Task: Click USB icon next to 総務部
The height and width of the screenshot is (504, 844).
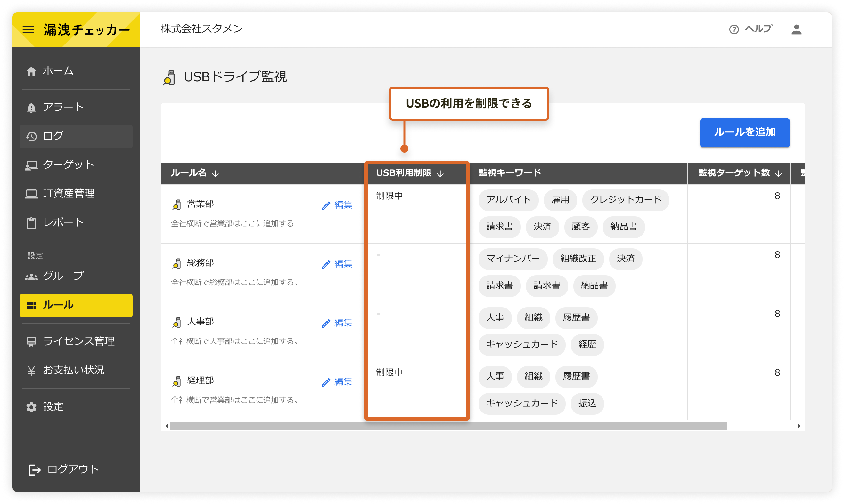Action: point(176,263)
